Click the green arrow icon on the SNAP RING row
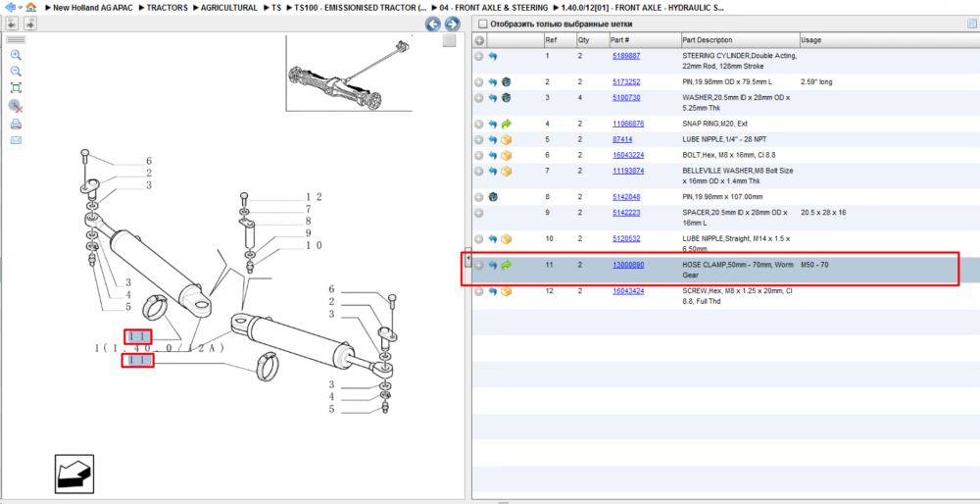Viewport: 980px width, 504px height. pyautogui.click(x=507, y=125)
